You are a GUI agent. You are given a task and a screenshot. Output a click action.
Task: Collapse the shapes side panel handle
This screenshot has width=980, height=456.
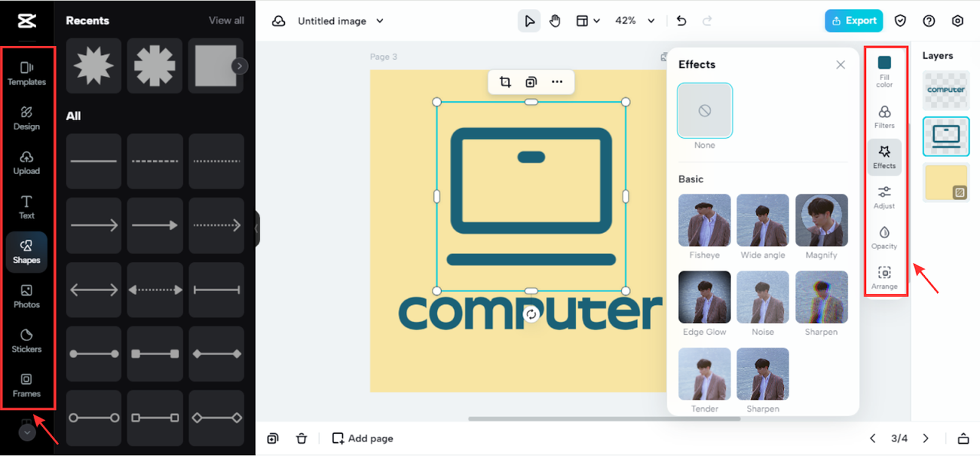[x=257, y=228]
